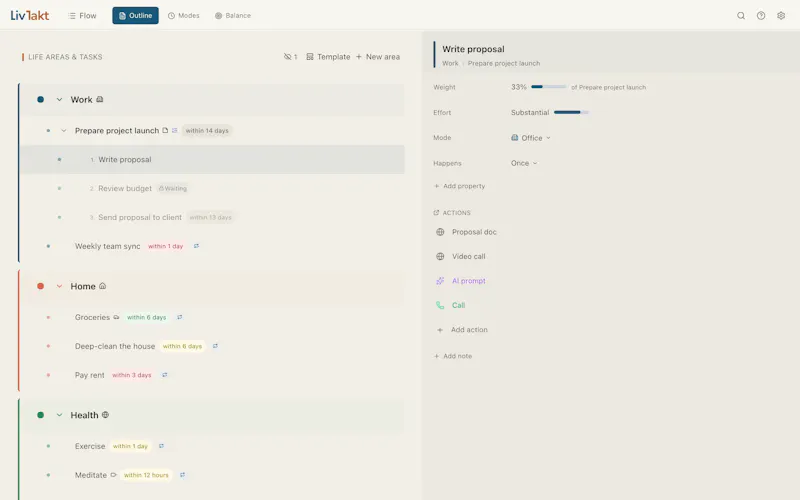This screenshot has height=500, width=800.
Task: Click the within 3 days badge on Pay rent
Action: pos(132,375)
